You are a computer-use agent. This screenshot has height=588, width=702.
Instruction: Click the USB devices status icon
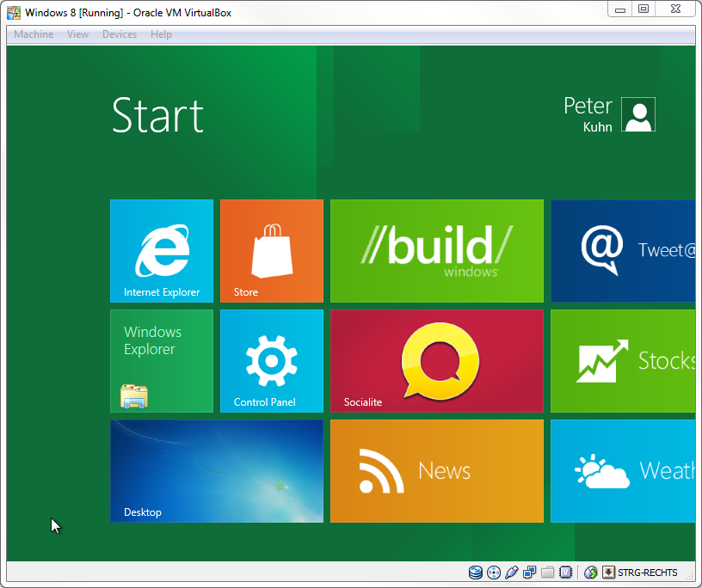pos(512,573)
